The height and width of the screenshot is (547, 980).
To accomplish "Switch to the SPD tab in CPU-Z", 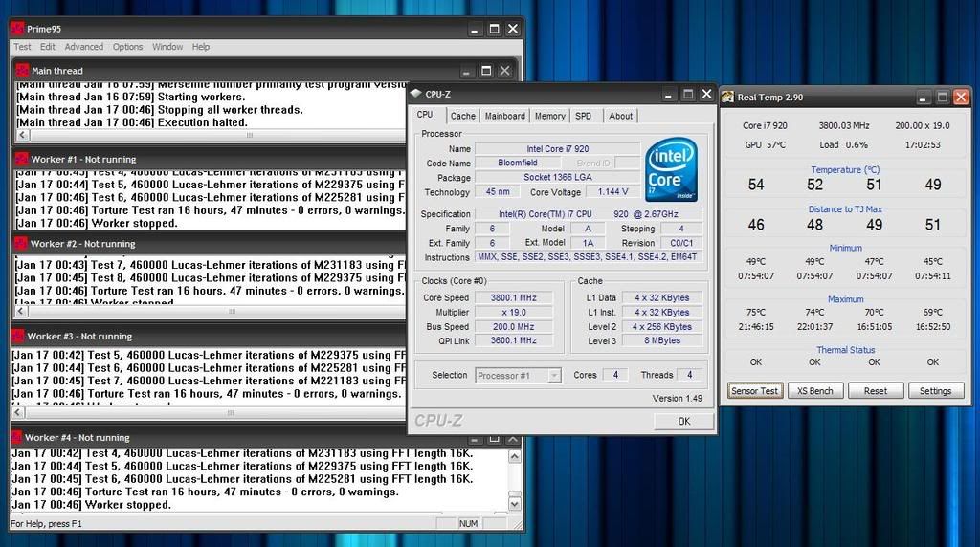I will tap(584, 116).
